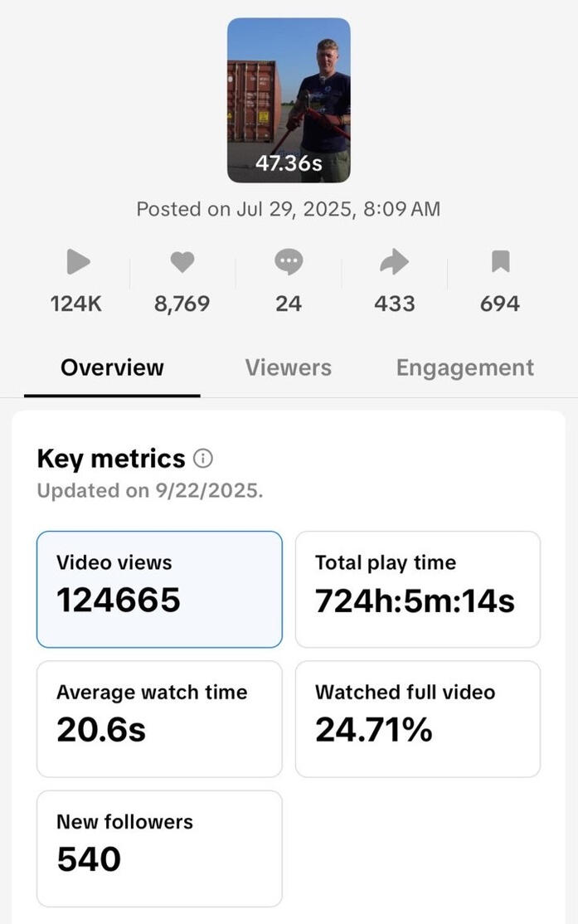Click the heart likes icon

tap(182, 262)
